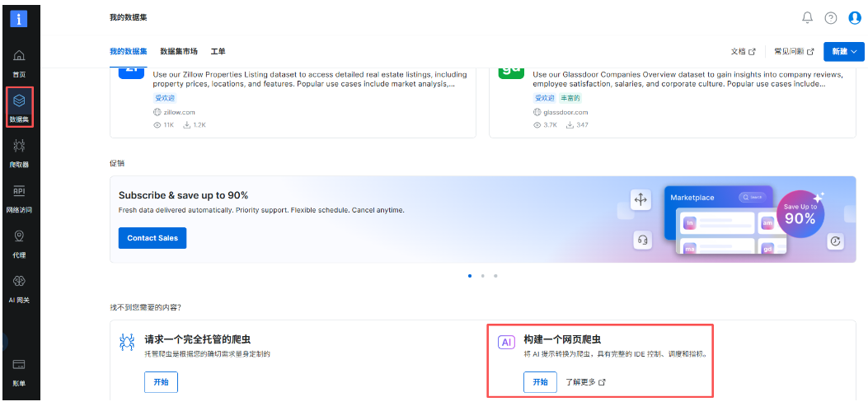Viewport: 868px width, 411px height.
Task: Open the user profile avatar
Action: pyautogui.click(x=855, y=18)
